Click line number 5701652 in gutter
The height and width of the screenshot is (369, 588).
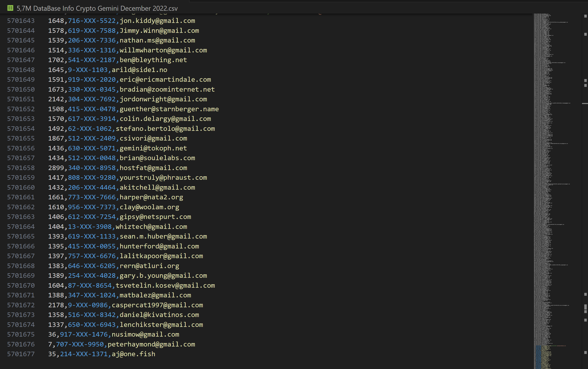tap(21, 109)
